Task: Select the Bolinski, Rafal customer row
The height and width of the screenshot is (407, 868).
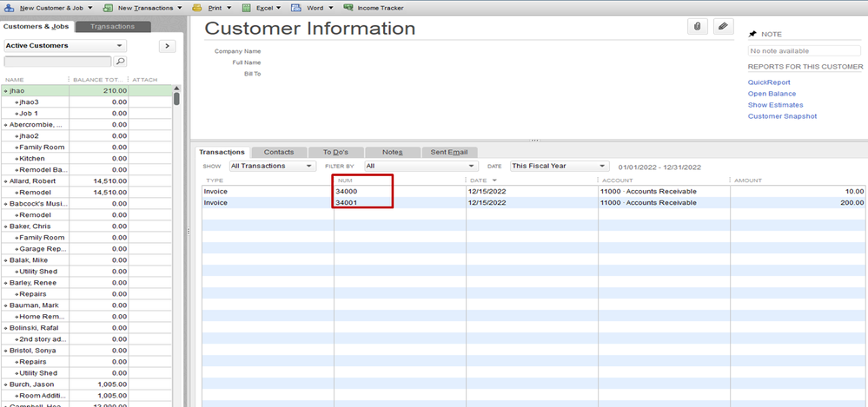Action: click(86, 328)
